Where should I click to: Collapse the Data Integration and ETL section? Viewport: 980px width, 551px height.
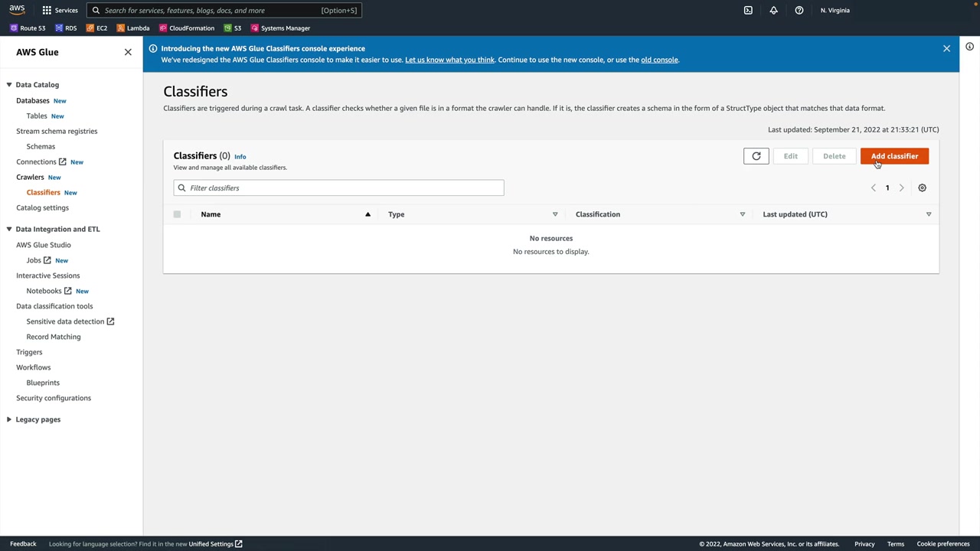9,229
